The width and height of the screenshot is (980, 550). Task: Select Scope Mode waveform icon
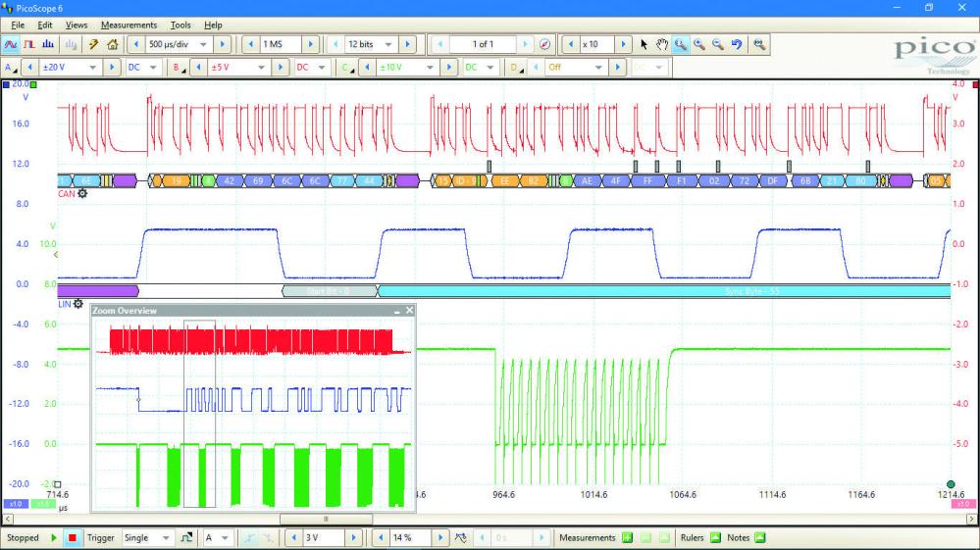pos(11,44)
